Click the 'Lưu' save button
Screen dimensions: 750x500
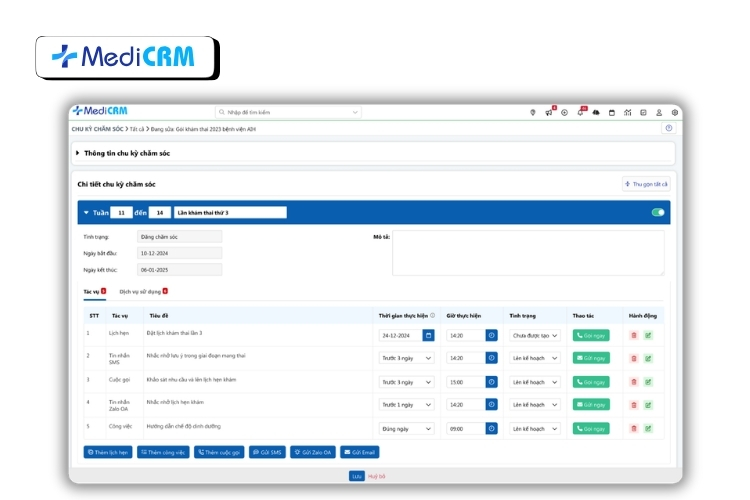click(357, 476)
